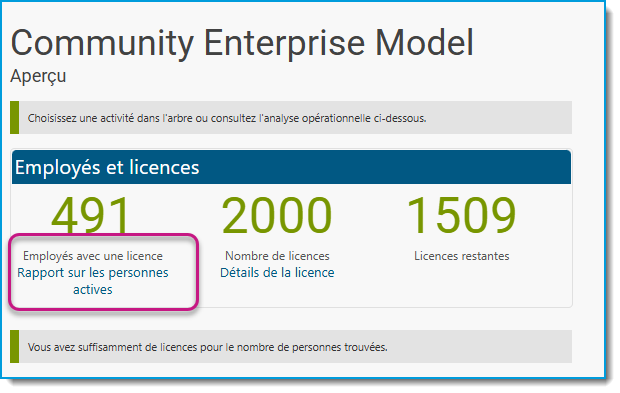Click the Choisissez une activité info message
Image resolution: width=620 pixels, height=393 pixels.
[x=291, y=117]
